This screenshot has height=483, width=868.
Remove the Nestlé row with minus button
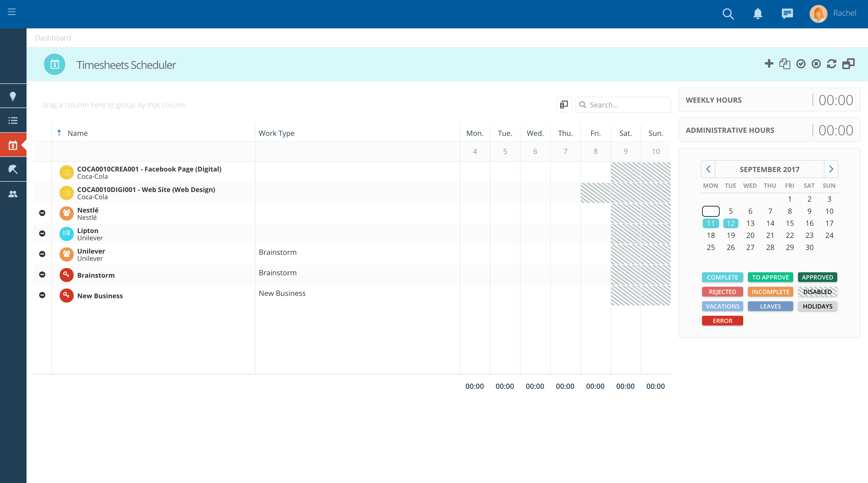click(x=42, y=213)
